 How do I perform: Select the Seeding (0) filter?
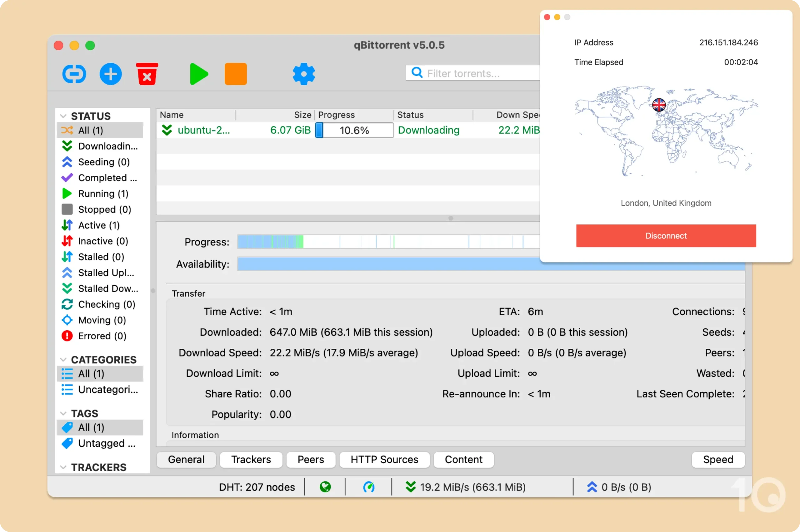(100, 162)
